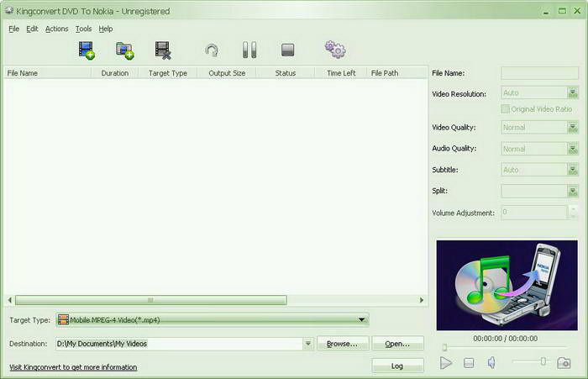Click the Destination path text field
588x379 pixels.
(179, 344)
